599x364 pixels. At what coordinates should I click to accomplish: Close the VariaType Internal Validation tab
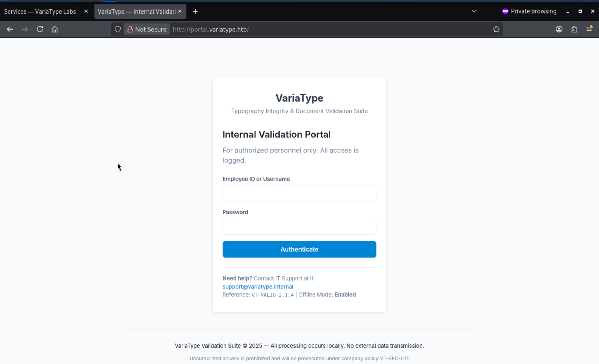point(180,11)
